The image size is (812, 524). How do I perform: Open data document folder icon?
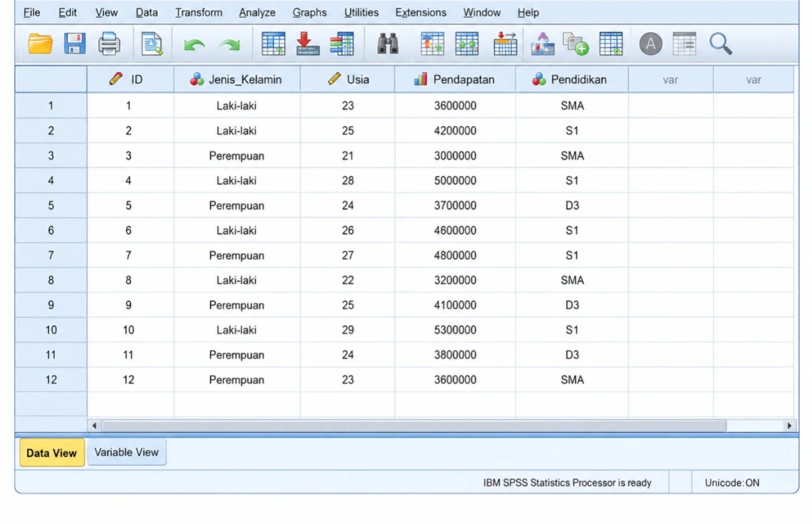[x=40, y=44]
